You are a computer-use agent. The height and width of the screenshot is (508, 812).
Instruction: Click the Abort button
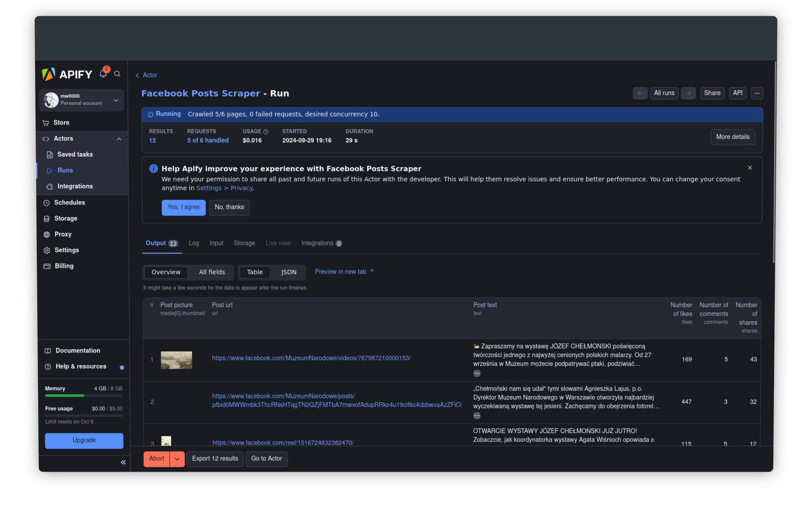pyautogui.click(x=156, y=459)
